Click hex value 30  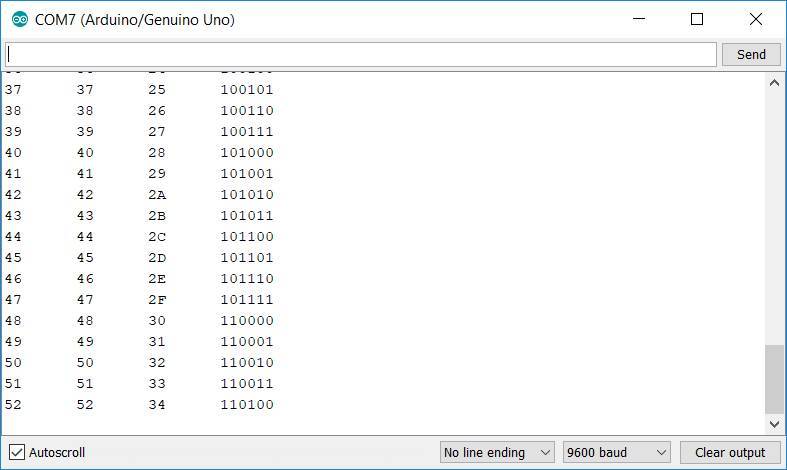(x=157, y=320)
